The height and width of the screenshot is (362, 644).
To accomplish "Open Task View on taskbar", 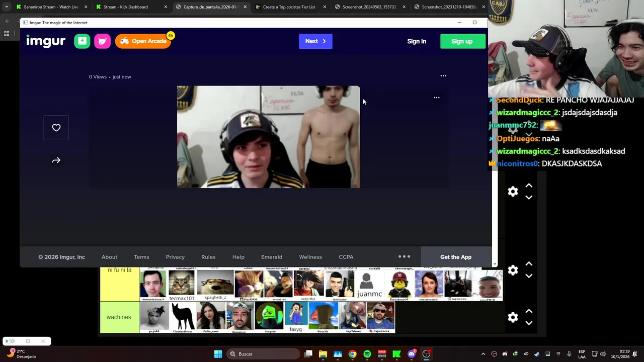I will point(308,354).
